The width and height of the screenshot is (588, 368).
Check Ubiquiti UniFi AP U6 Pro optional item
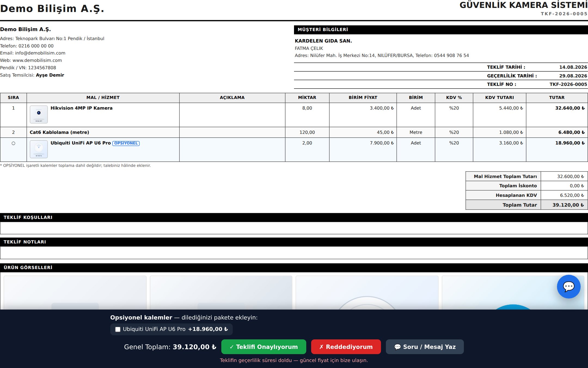coord(118,329)
